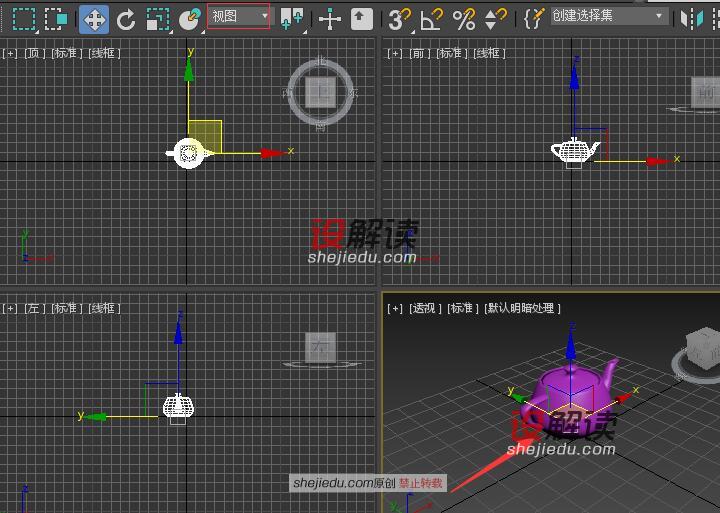Activate the Select and Manipulate tool
720x513 pixels.
[330, 19]
